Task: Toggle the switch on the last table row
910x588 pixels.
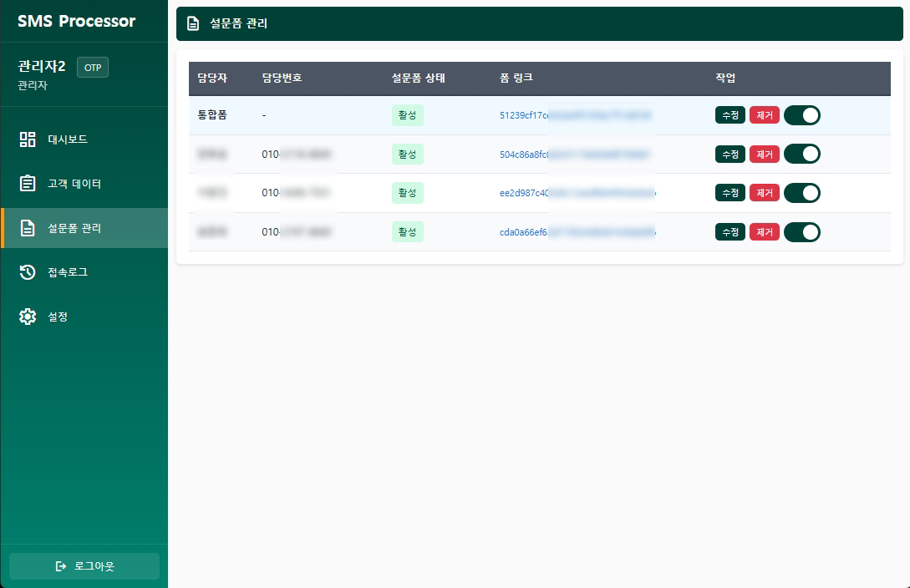Action: coord(801,232)
